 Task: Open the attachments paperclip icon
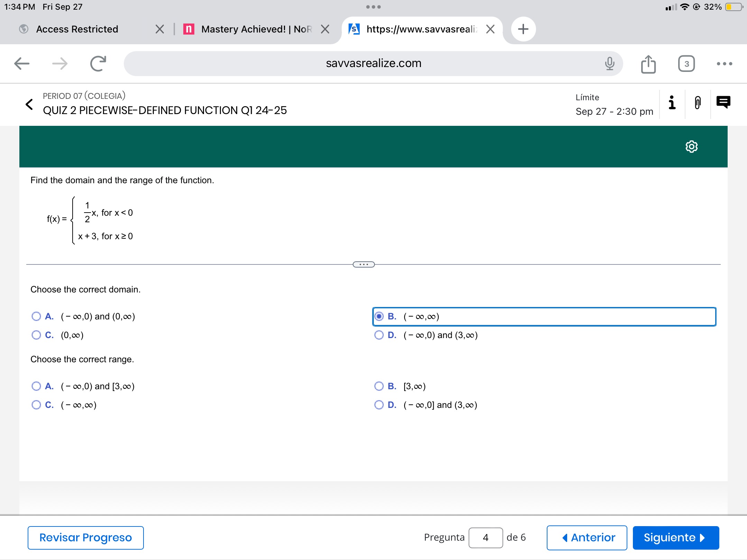(x=698, y=103)
